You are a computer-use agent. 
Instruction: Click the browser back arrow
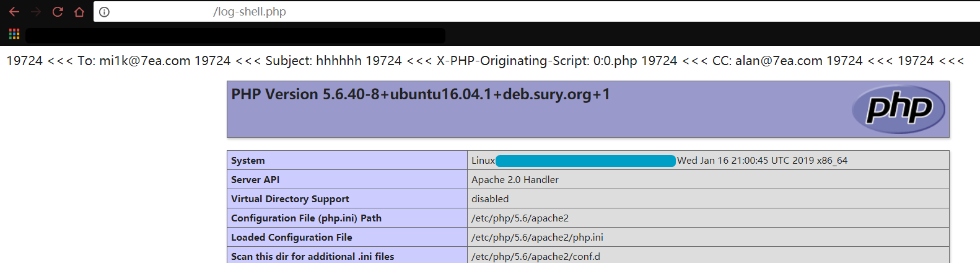tap(14, 12)
